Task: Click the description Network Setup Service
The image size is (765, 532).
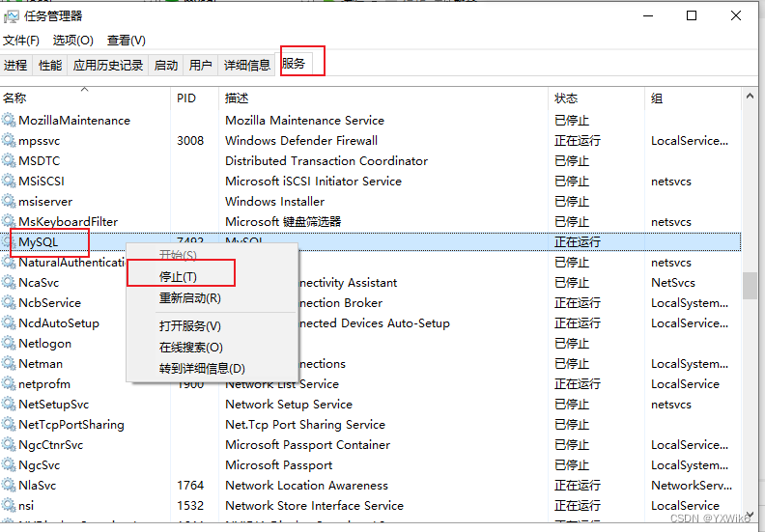Action: 289,405
